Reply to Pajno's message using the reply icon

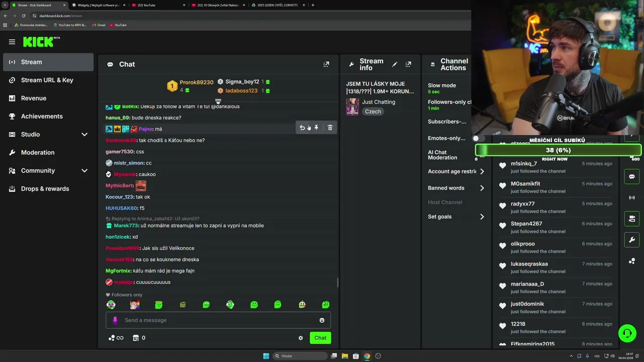coord(302,128)
